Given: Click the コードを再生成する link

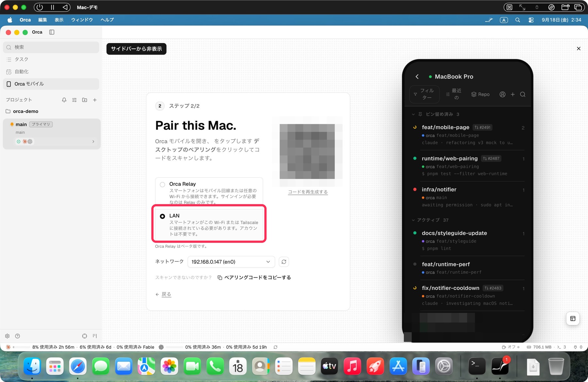Looking at the screenshot, I should [308, 192].
